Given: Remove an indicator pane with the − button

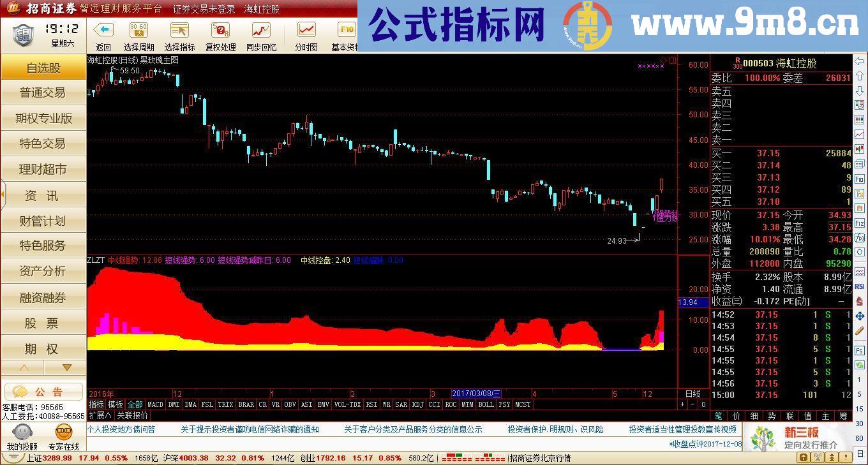Looking at the screenshot, I should [694, 404].
